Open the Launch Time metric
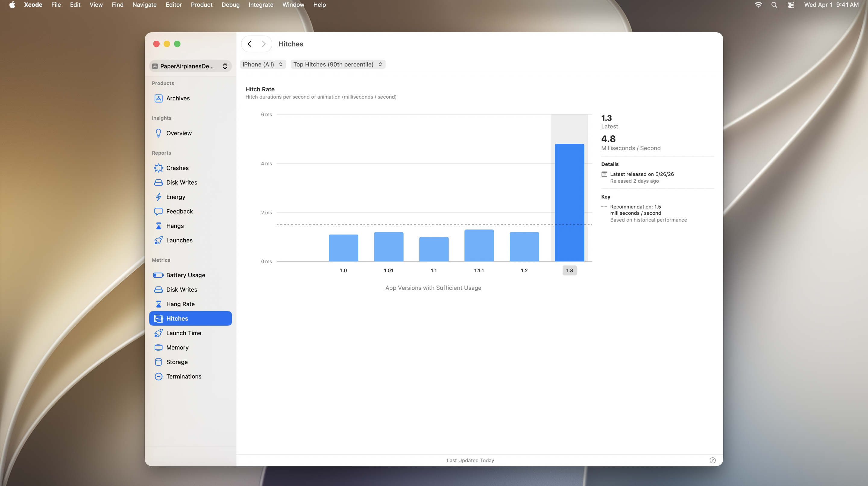Screen dimensions: 868x486 pyautogui.click(x=190, y=333)
